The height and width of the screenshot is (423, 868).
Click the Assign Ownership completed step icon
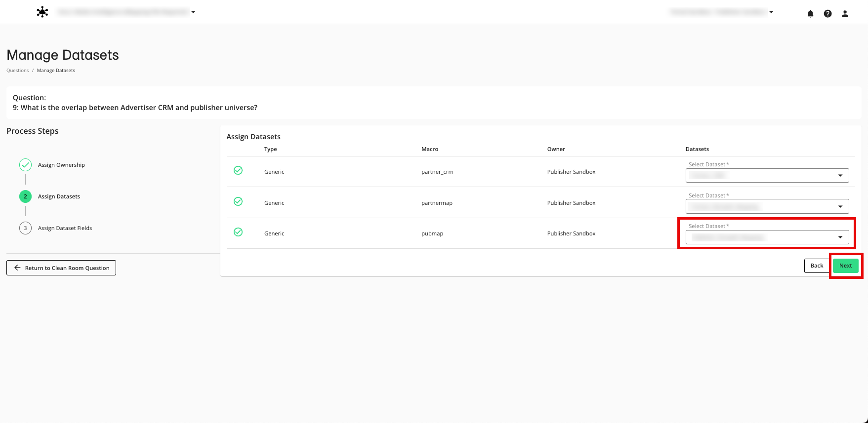tap(25, 165)
